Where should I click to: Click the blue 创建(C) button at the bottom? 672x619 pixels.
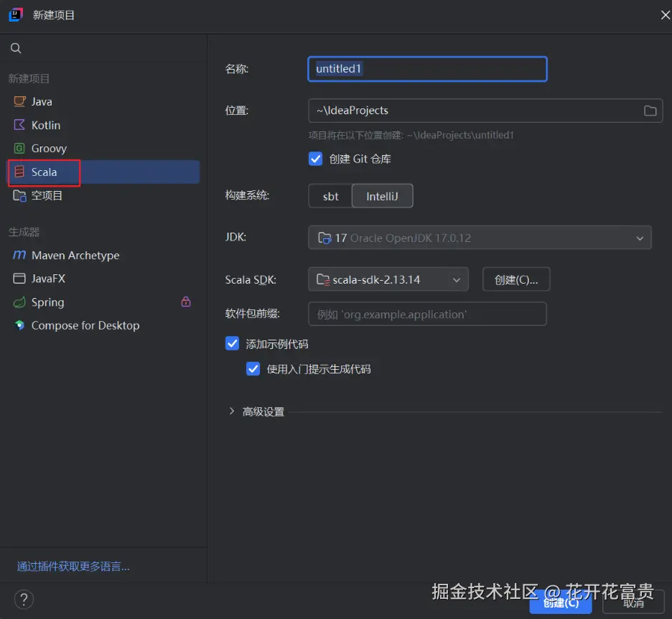click(561, 602)
